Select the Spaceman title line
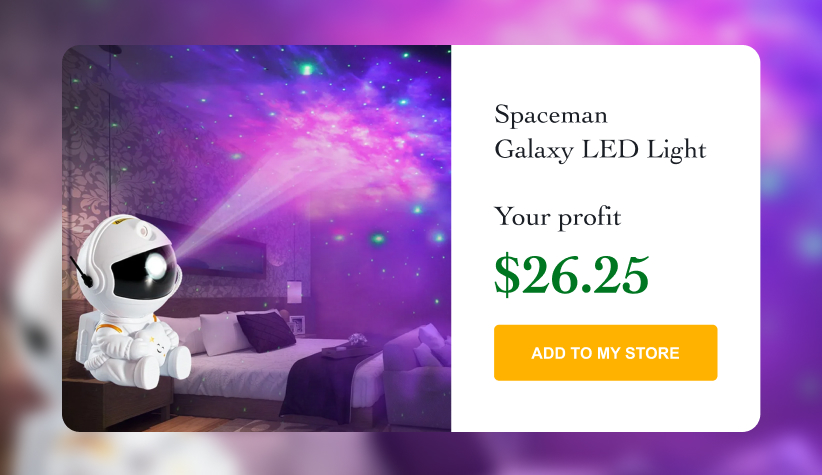Viewport: 822px width, 475px height. click(551, 115)
